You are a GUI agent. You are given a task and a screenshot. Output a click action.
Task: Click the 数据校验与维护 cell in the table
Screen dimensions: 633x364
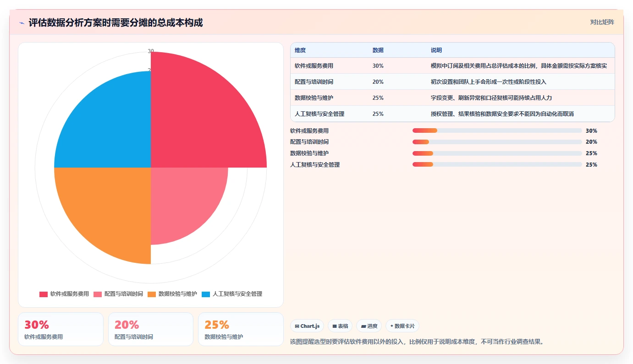coord(314,98)
